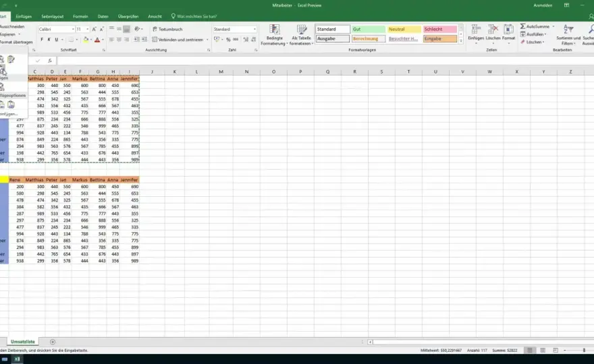Click Verbinden und zentrieren button
Image resolution: width=594 pixels, height=364 pixels.
[178, 39]
